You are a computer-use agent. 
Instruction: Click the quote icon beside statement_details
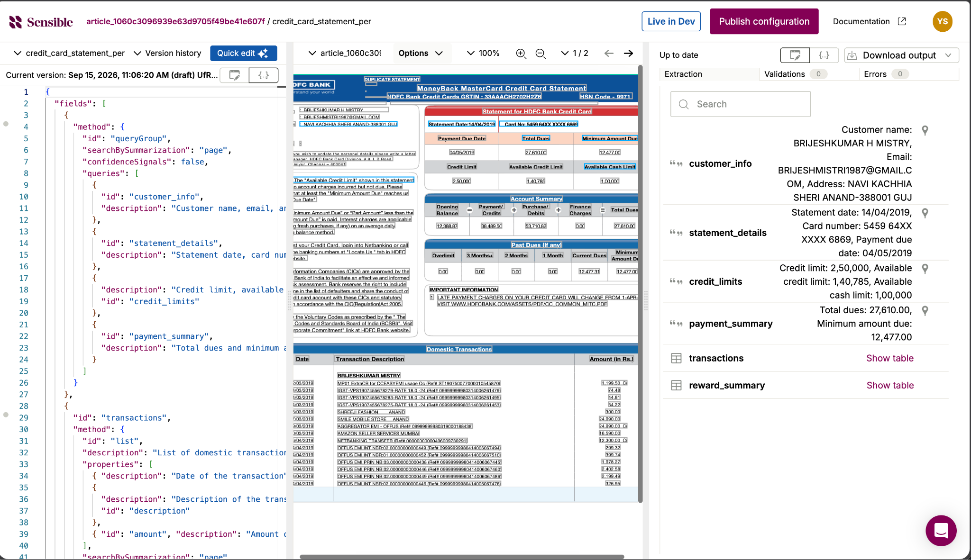pos(676,233)
